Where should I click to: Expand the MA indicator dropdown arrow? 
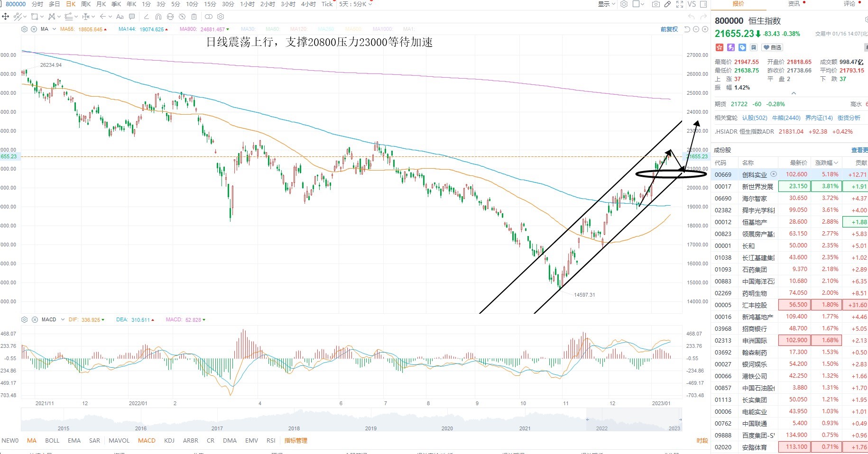[54, 29]
